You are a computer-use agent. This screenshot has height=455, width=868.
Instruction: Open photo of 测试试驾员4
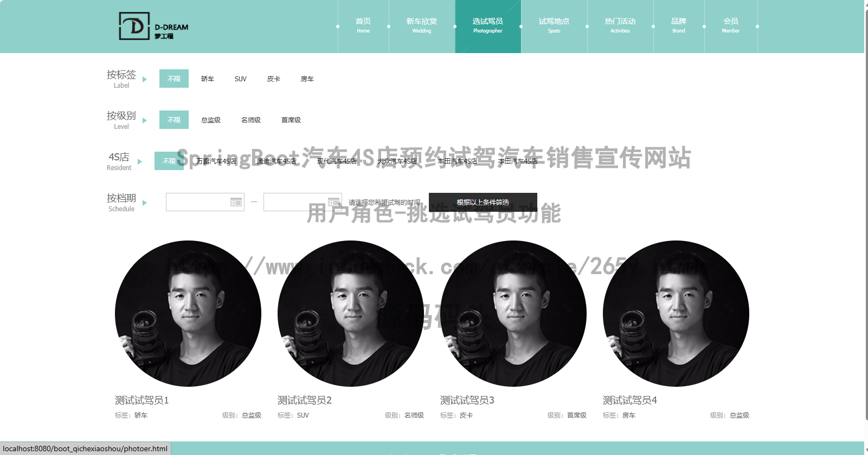click(676, 314)
